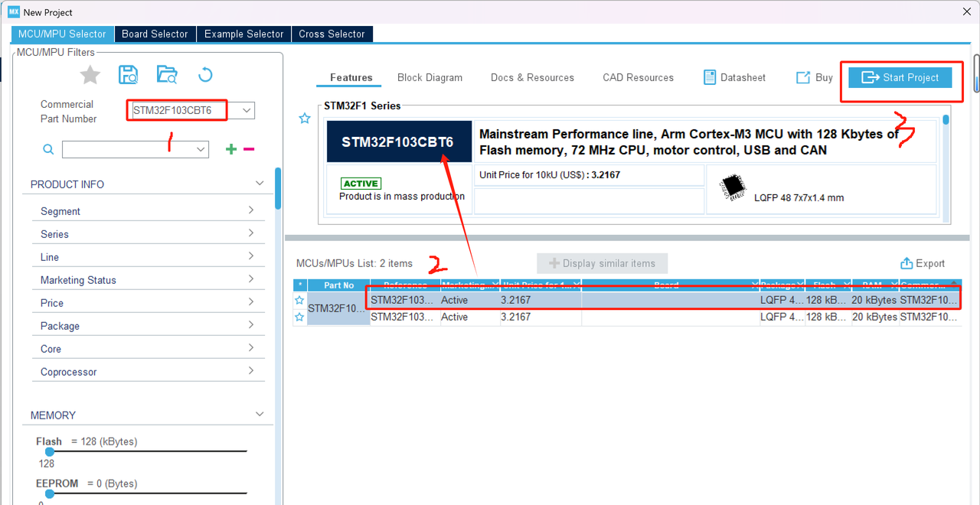The image size is (980, 505).
Task: Open the Board Selector tab
Action: point(155,34)
